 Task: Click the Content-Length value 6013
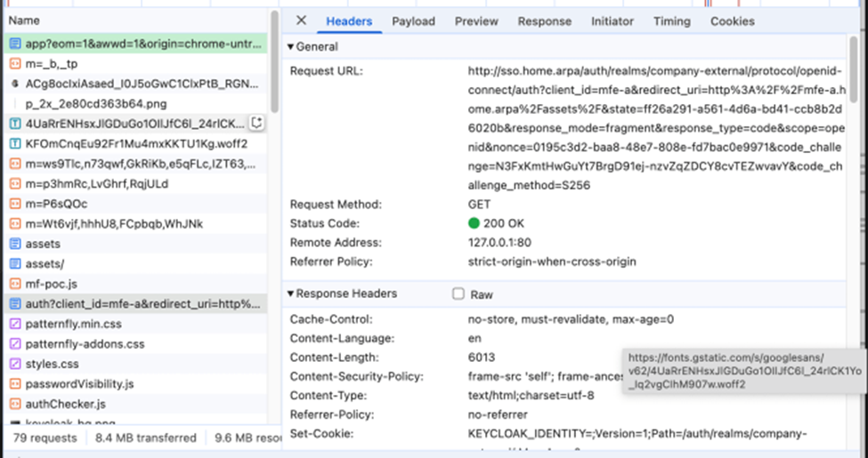pyautogui.click(x=482, y=358)
